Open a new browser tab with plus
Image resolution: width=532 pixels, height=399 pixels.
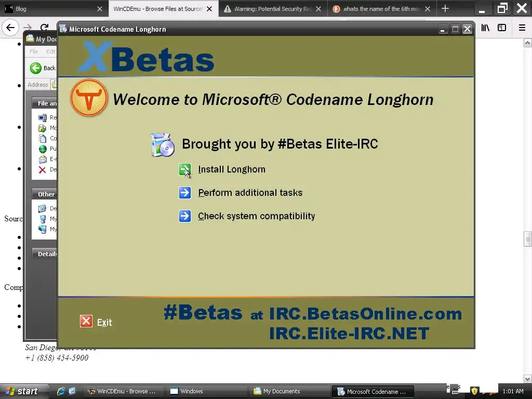(x=445, y=8)
